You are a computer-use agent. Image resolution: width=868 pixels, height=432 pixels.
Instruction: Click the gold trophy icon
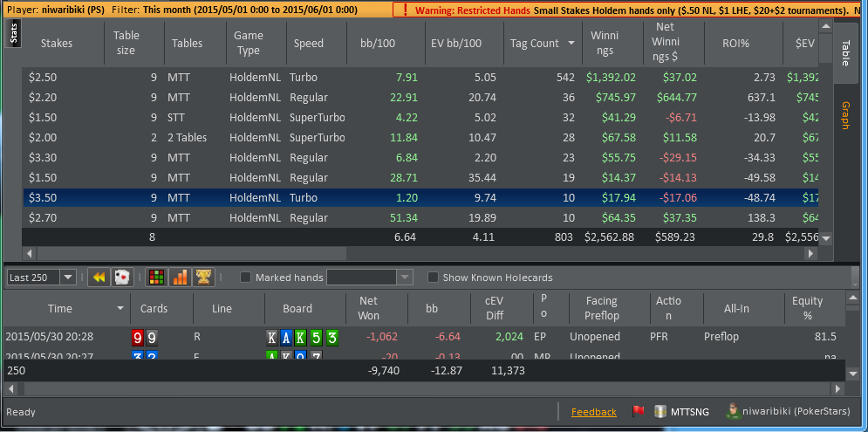[x=203, y=278]
